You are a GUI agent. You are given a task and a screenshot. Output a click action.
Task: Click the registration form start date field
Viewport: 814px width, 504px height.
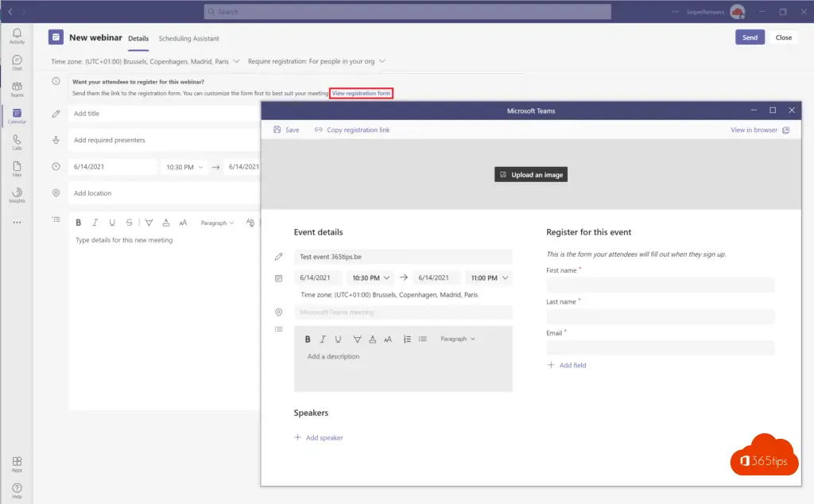click(x=318, y=277)
